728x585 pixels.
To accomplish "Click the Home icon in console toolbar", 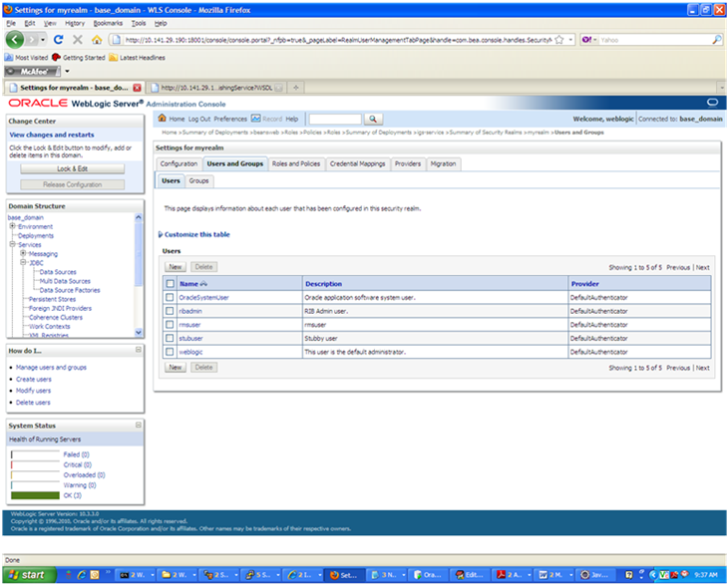I will coord(163,119).
